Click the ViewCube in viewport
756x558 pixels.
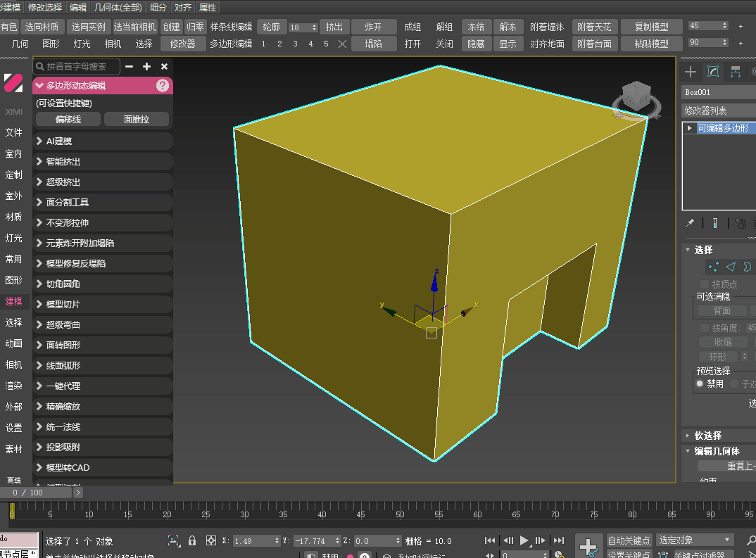click(x=637, y=97)
